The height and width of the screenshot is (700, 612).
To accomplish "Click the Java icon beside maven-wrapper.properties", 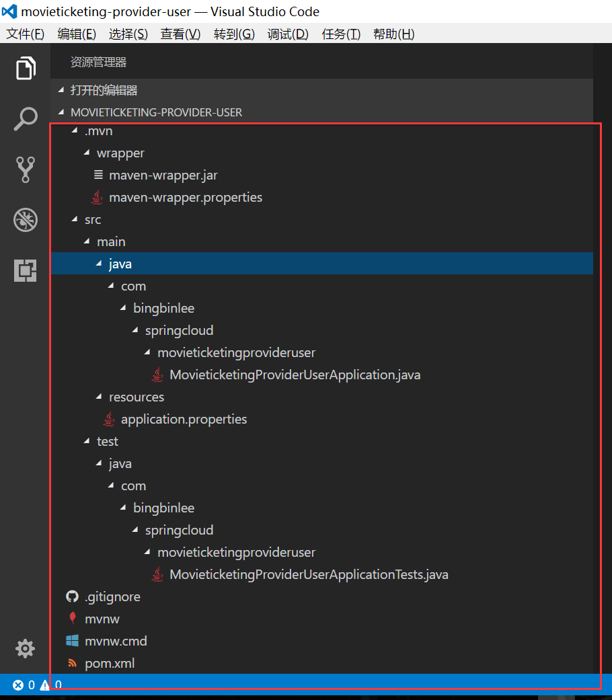I will point(97,197).
